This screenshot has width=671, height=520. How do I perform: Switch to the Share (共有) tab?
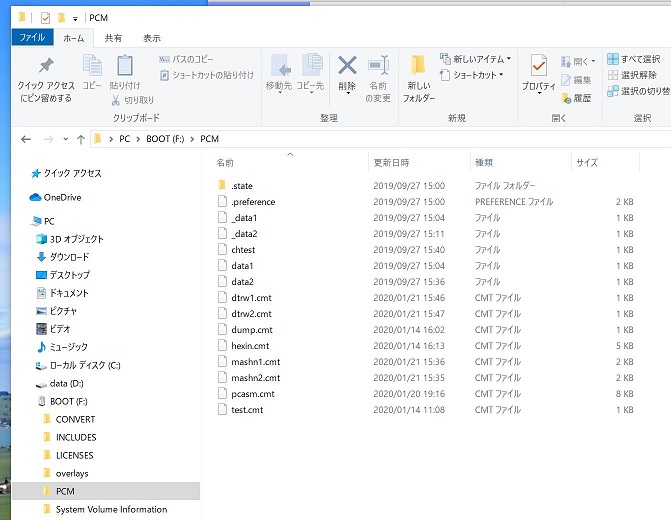[113, 38]
